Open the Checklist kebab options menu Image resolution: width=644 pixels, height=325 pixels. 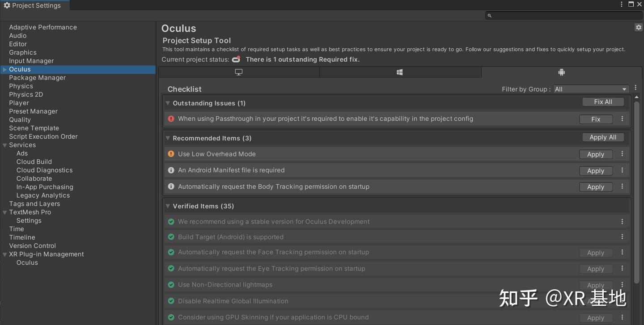click(636, 88)
